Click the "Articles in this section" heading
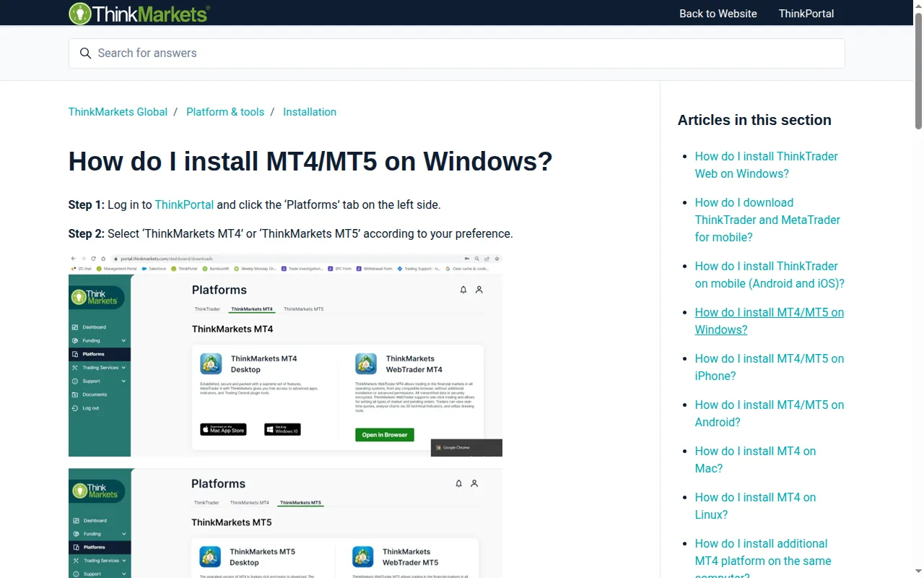The width and height of the screenshot is (924, 578). [x=754, y=120]
